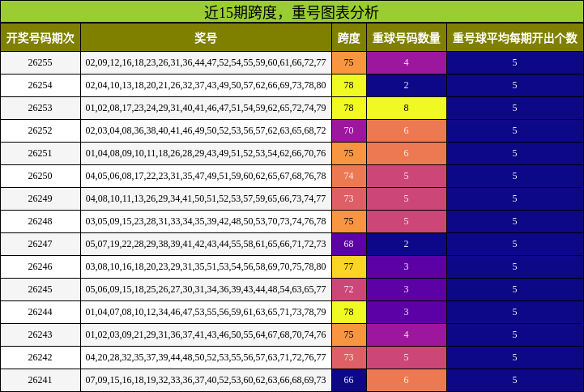Click span value 75 in row 26255
584x392 pixels.
349,62
